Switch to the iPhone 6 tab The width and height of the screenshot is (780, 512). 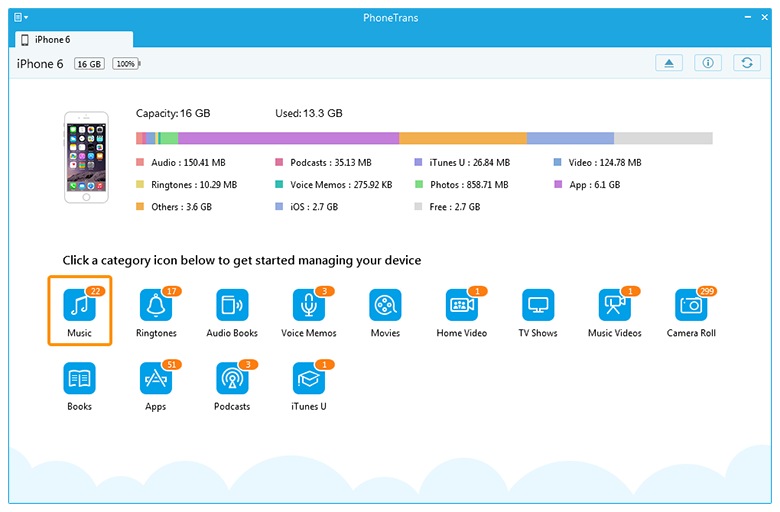(x=73, y=39)
